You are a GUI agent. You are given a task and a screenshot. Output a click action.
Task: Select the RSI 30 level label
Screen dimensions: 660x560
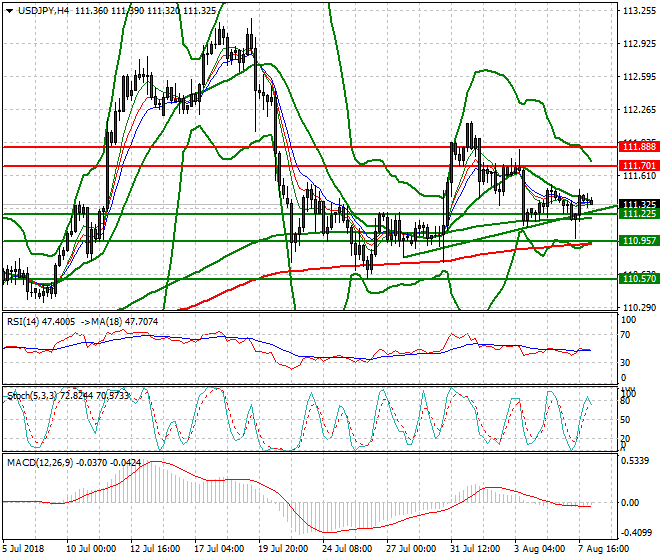[626, 363]
